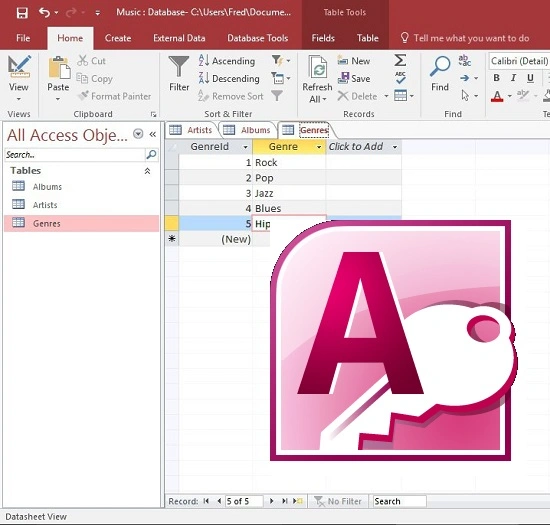Open GenreId column dropdown arrow

246,147
